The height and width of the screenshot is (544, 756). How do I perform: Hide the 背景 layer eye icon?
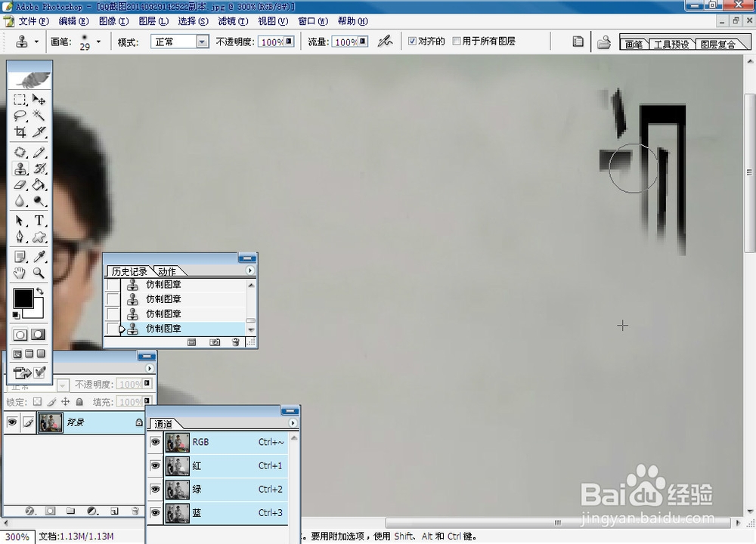click(12, 422)
